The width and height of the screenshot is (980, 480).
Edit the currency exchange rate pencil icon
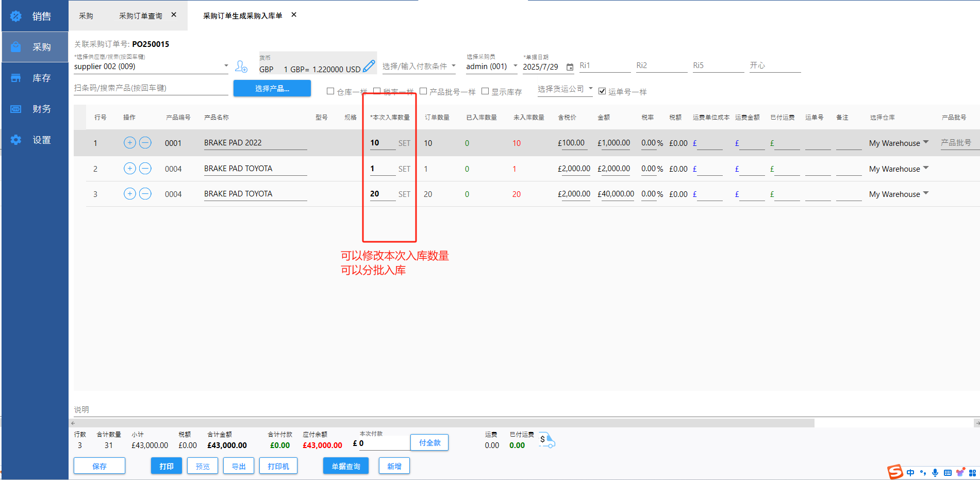coord(369,67)
